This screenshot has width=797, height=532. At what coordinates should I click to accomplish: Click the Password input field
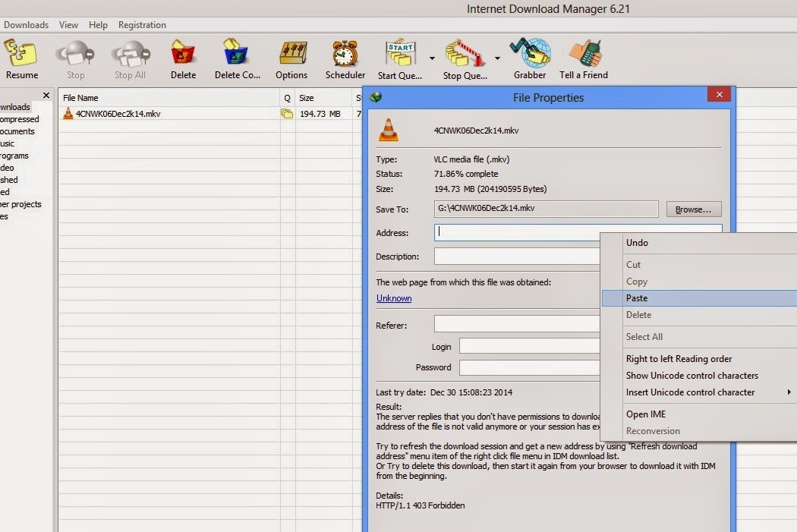click(x=530, y=367)
